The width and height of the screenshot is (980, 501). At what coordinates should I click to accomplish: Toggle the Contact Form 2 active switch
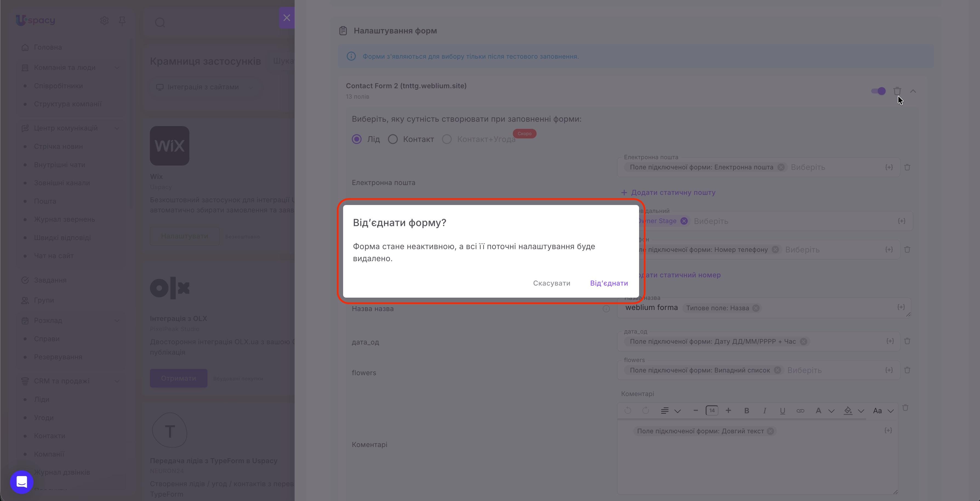coord(878,91)
